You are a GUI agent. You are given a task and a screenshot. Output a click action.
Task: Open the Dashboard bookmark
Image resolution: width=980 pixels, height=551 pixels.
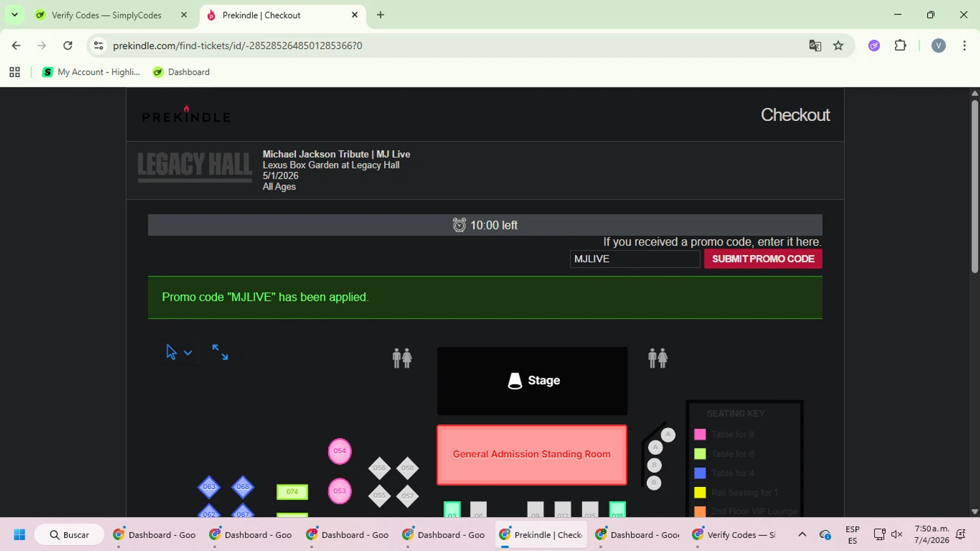[182, 72]
